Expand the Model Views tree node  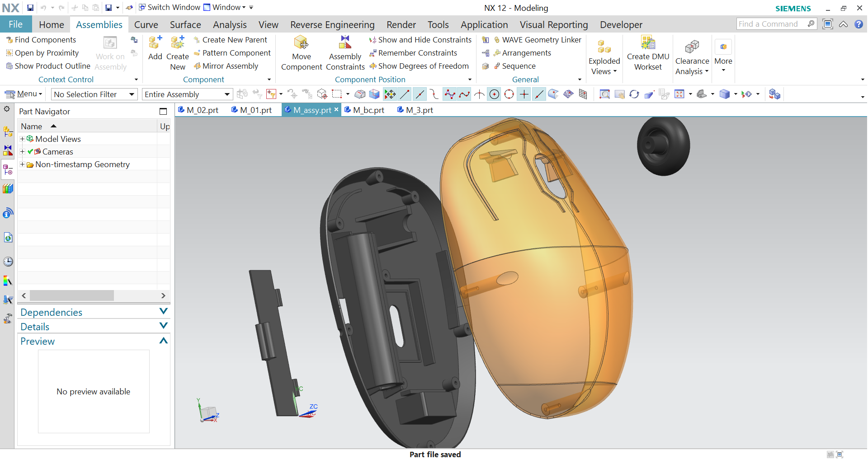click(22, 139)
